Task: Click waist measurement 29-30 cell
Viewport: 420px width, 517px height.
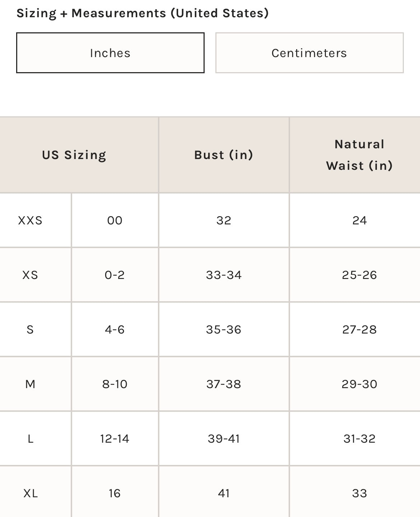Action: [x=359, y=384]
